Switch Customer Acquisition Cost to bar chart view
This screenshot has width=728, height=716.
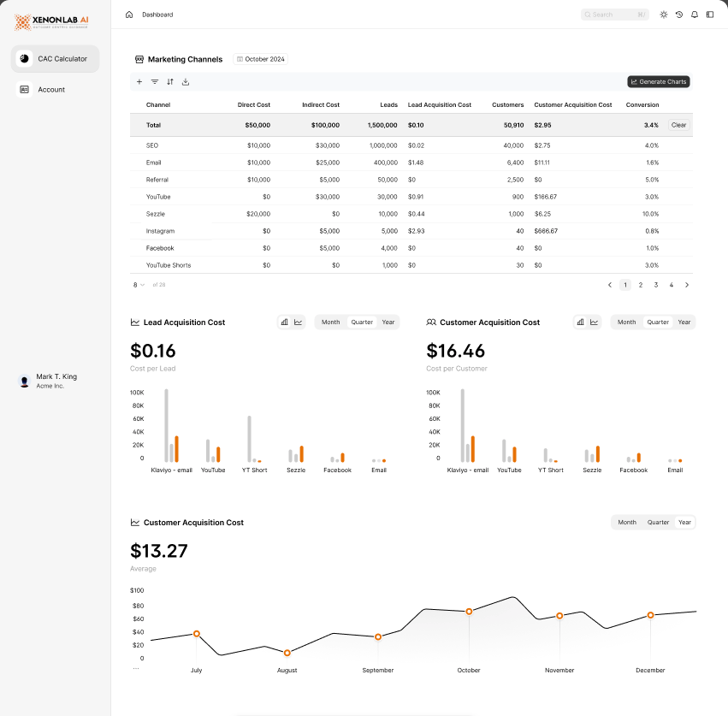tap(579, 322)
